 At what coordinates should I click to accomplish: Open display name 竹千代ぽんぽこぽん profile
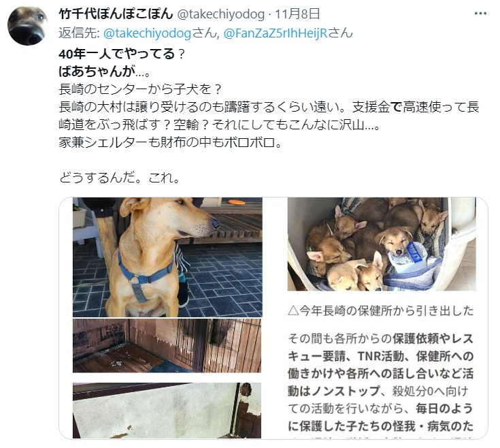116,14
